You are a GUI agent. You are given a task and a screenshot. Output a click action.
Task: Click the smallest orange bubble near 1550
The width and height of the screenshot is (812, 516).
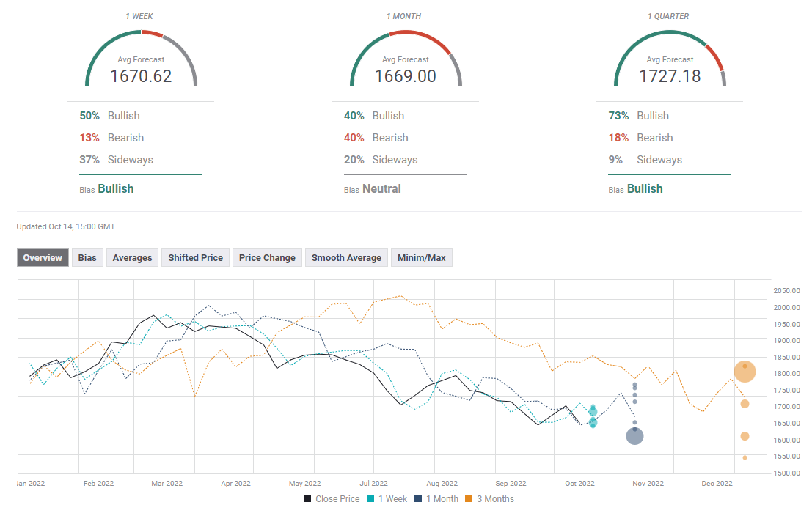pos(745,457)
